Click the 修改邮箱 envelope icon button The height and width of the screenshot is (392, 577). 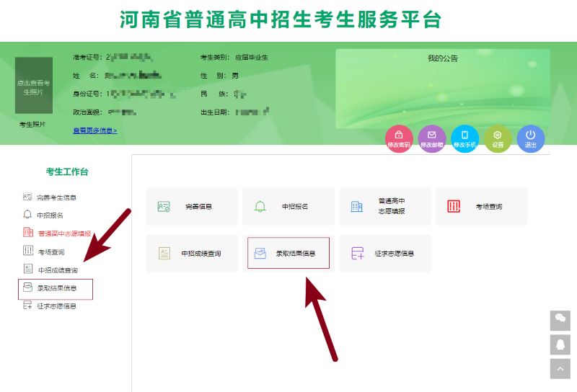pyautogui.click(x=431, y=139)
